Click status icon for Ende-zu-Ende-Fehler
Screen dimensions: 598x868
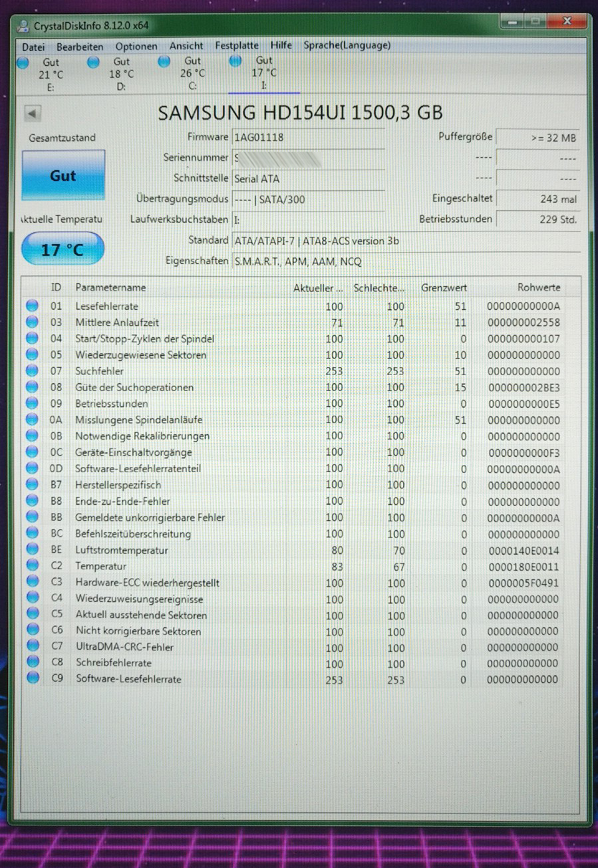(x=32, y=501)
